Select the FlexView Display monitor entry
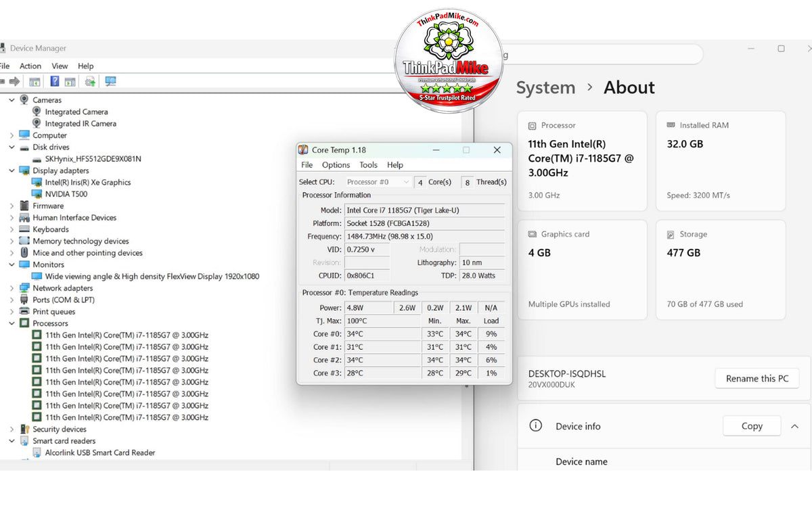Image resolution: width=812 pixels, height=510 pixels. [152, 277]
